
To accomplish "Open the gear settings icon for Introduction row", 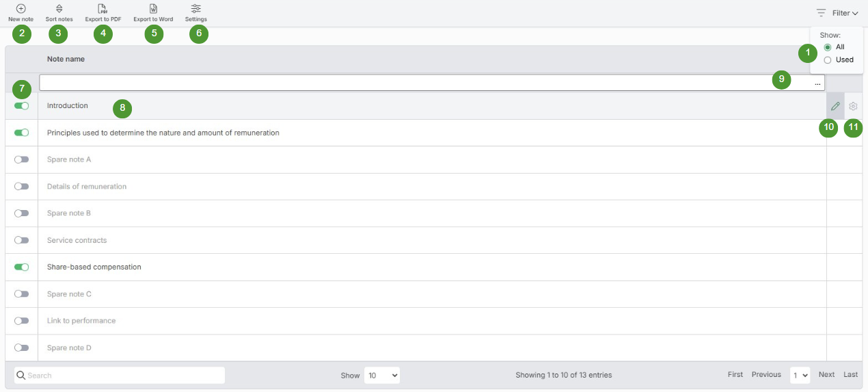I will [x=853, y=106].
